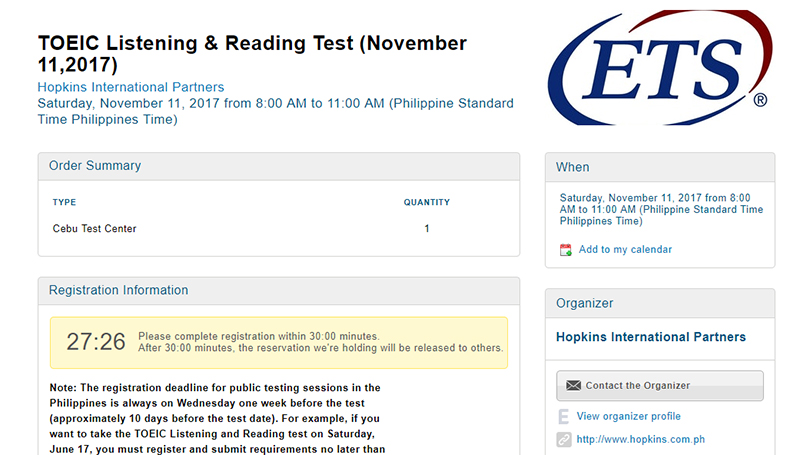Click the 27:26 countdown timer
Image resolution: width=800 pixels, height=455 pixels.
(x=96, y=342)
